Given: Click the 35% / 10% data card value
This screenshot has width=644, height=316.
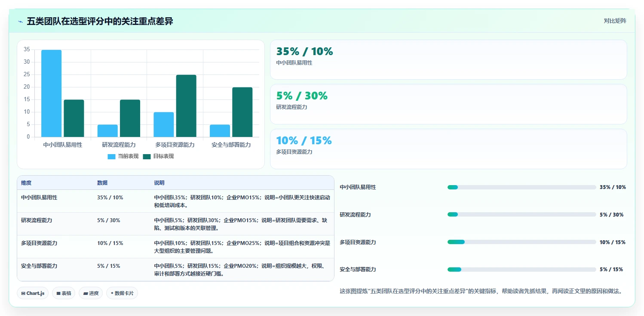Looking at the screenshot, I should tap(304, 52).
